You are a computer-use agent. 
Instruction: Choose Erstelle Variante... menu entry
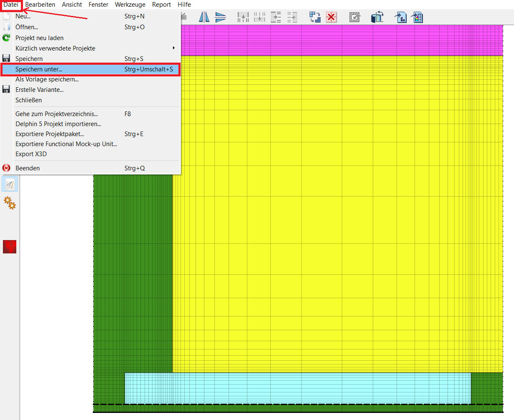click(x=90, y=90)
